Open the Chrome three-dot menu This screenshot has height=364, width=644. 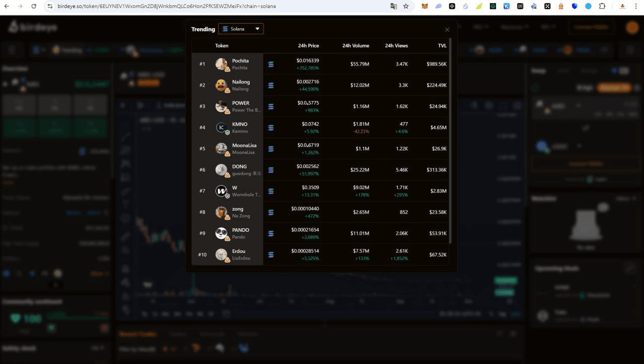636,6
